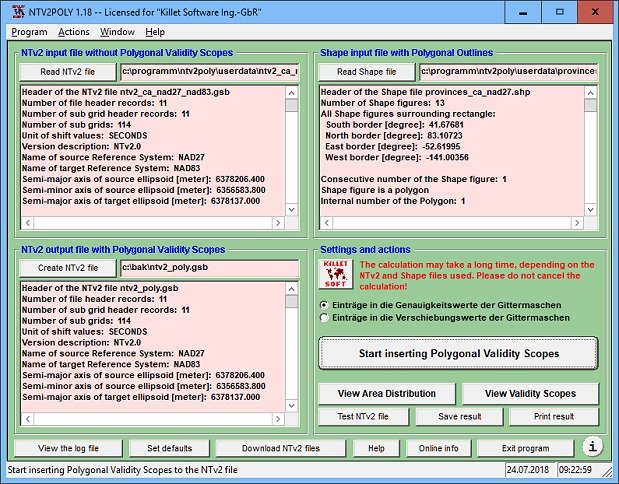
Task: Open the Program menu
Action: [29, 32]
